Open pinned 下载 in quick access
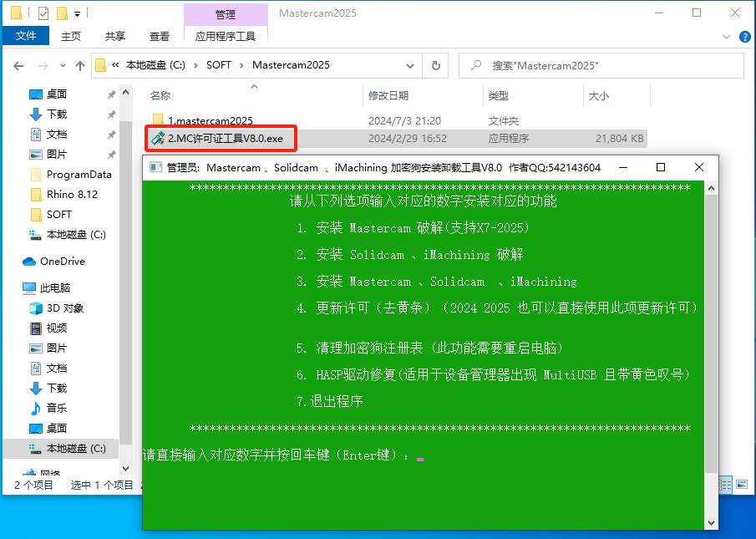Viewport: 756px width, 539px height. 57,114
